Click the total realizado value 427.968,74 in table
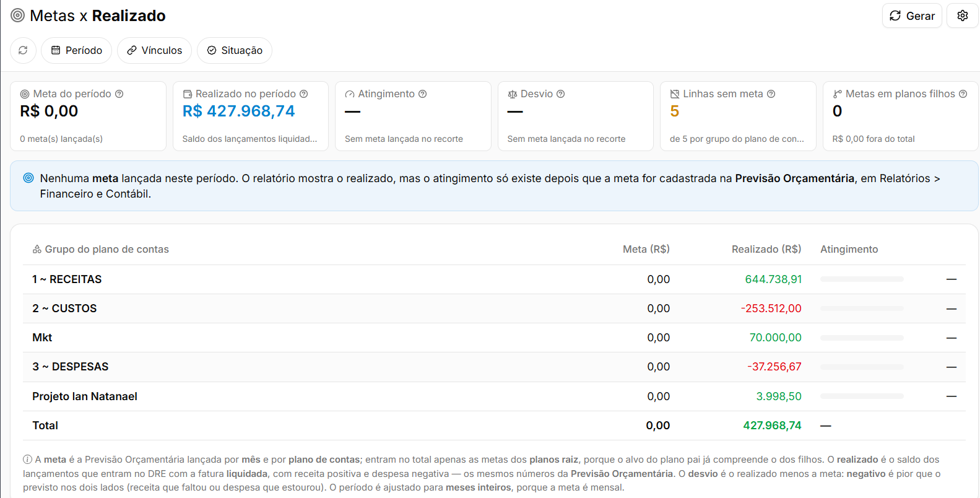This screenshot has height=498, width=980. (772, 426)
